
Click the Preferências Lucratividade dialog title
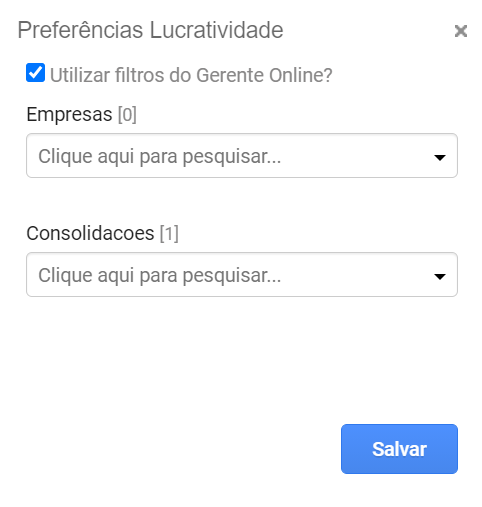(x=150, y=30)
